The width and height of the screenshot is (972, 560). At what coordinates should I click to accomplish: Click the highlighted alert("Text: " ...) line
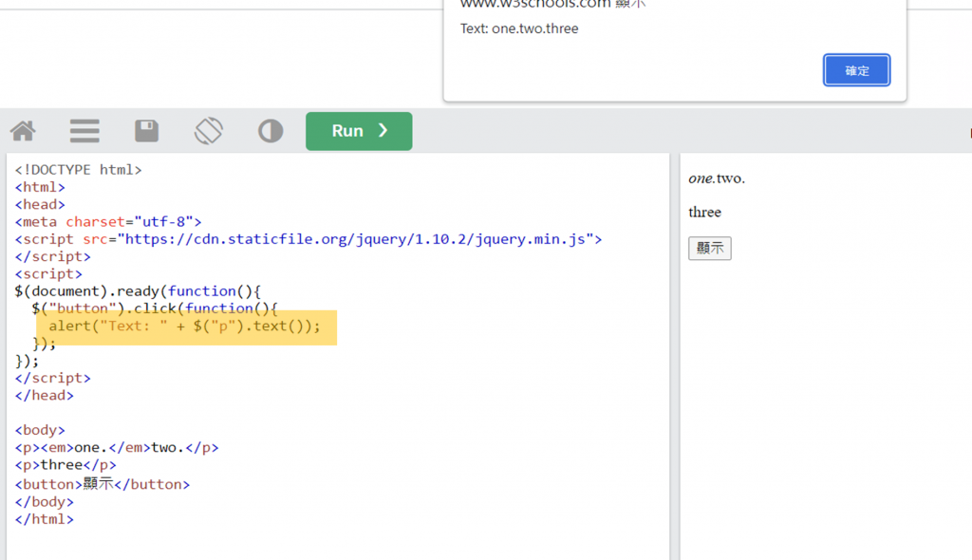click(185, 326)
